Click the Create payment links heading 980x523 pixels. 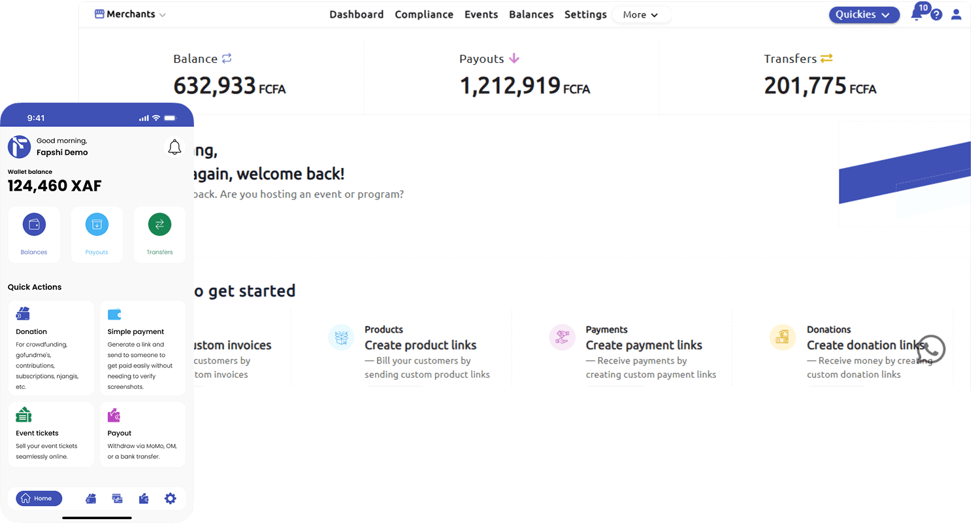point(644,345)
